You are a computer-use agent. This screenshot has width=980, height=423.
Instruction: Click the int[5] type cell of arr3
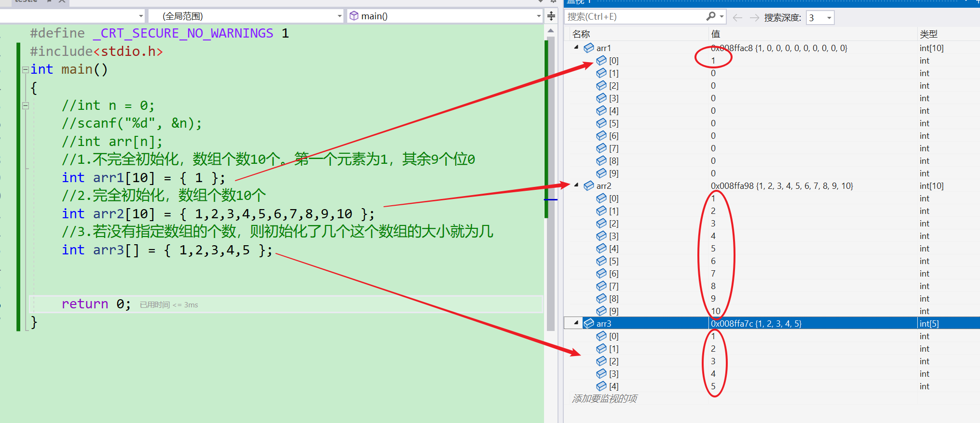tap(929, 323)
